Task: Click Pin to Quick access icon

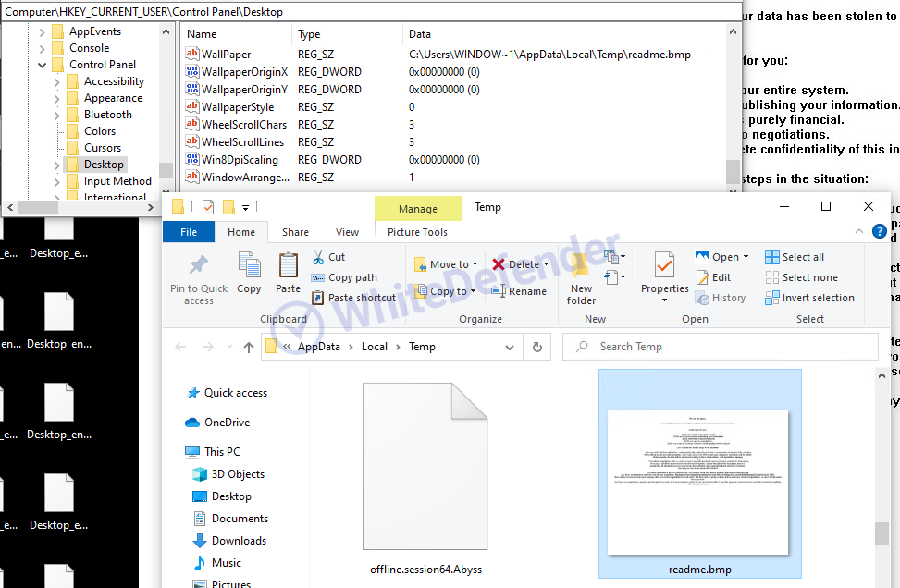Action: point(199,264)
